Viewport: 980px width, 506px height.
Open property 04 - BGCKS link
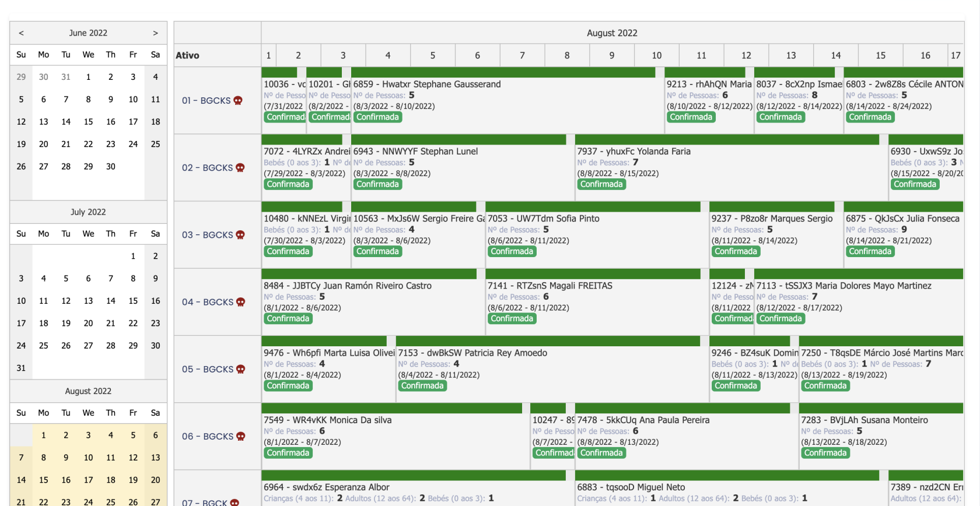coord(208,302)
